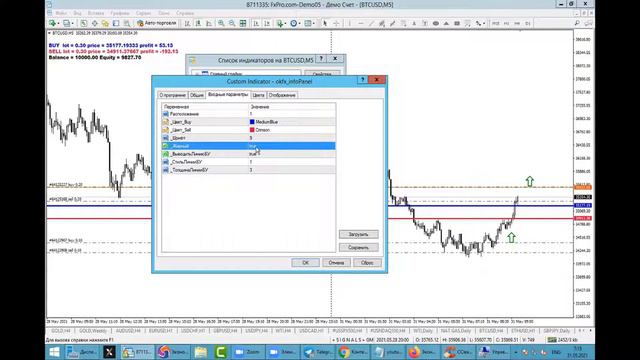Open the Windows Start button
Image resolution: width=640 pixels, height=360 pixels.
[x=54, y=352]
